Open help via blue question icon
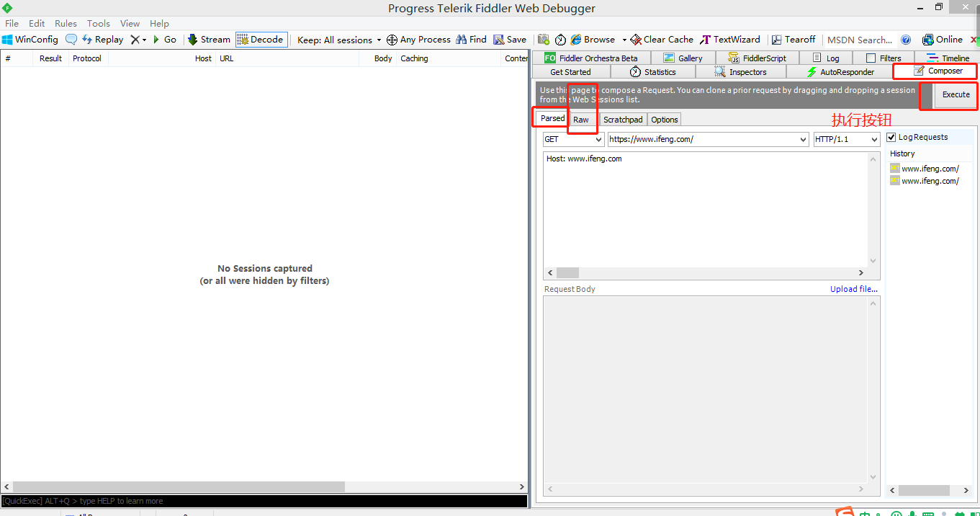Screen dimensions: 980x516 point(906,40)
